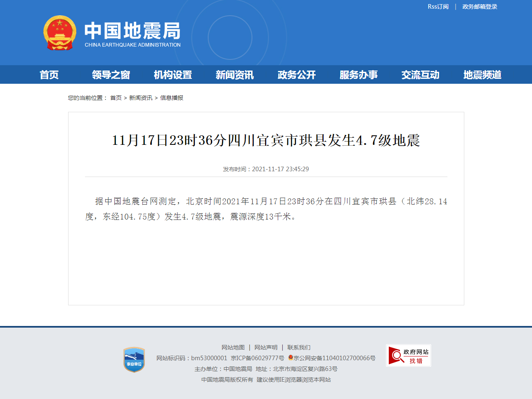The width and height of the screenshot is (532, 399).
Task: Select 新闻资讯 in the main navigation
Action: click(235, 75)
